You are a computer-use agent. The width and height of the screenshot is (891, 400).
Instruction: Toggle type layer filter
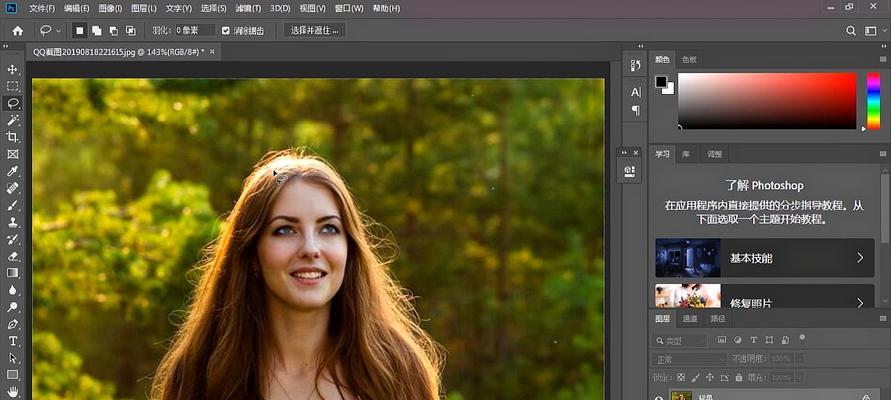tap(753, 340)
